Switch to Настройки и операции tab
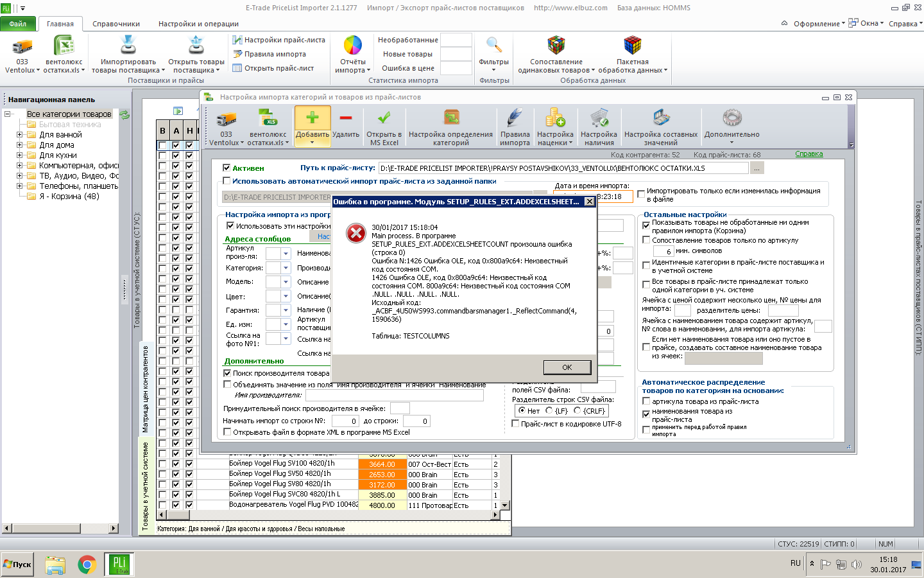Image resolution: width=924 pixels, height=578 pixels. tap(199, 24)
